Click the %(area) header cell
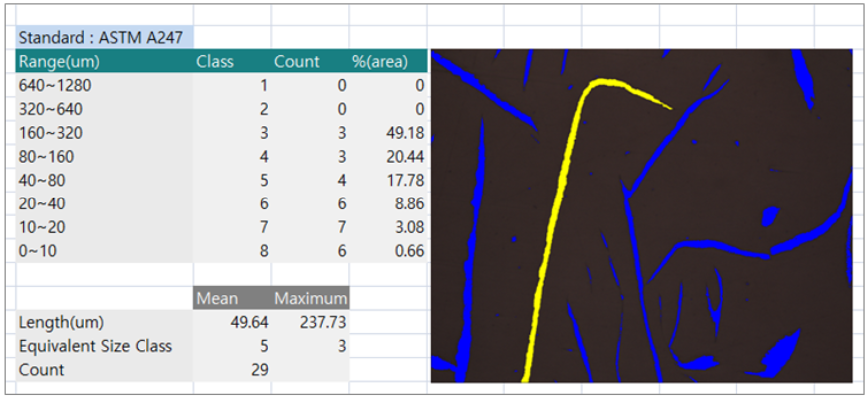This screenshot has width=868, height=396. pyautogui.click(x=388, y=61)
